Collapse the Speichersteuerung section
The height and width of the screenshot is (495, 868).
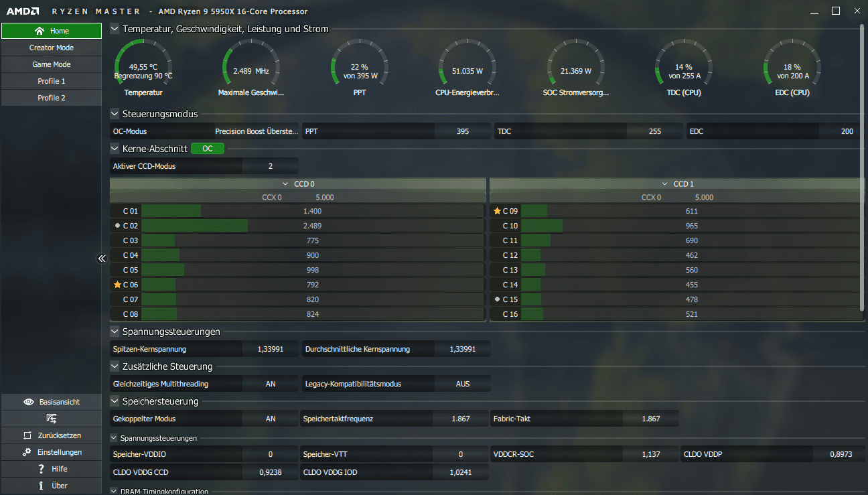click(x=115, y=401)
